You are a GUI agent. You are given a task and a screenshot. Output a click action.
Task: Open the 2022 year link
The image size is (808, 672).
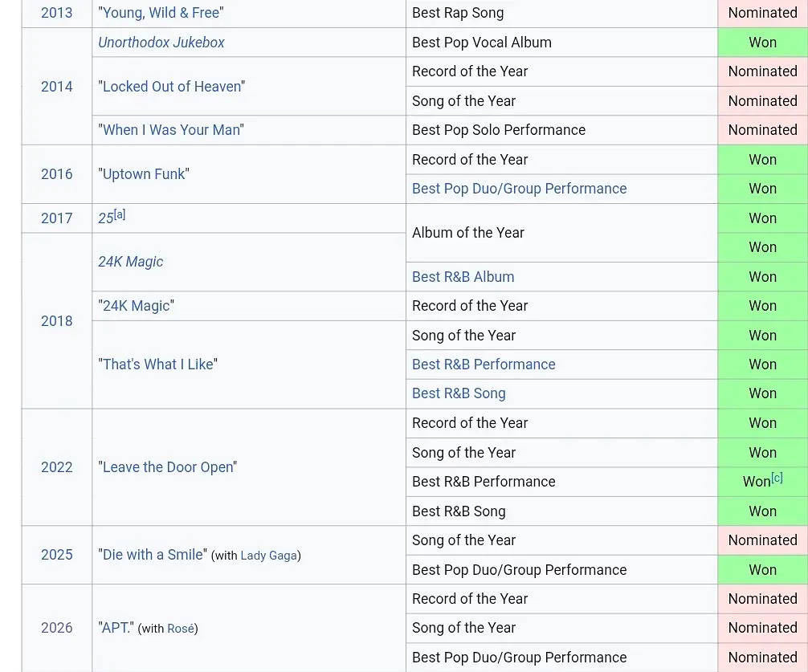pos(57,467)
